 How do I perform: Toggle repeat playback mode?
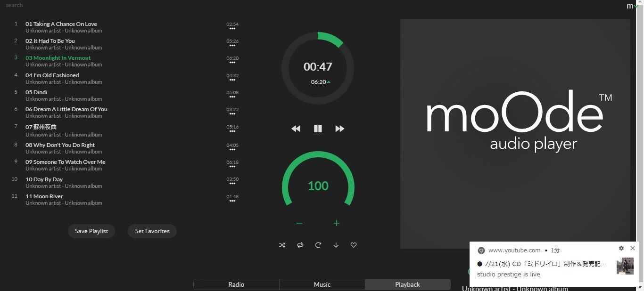pos(300,245)
